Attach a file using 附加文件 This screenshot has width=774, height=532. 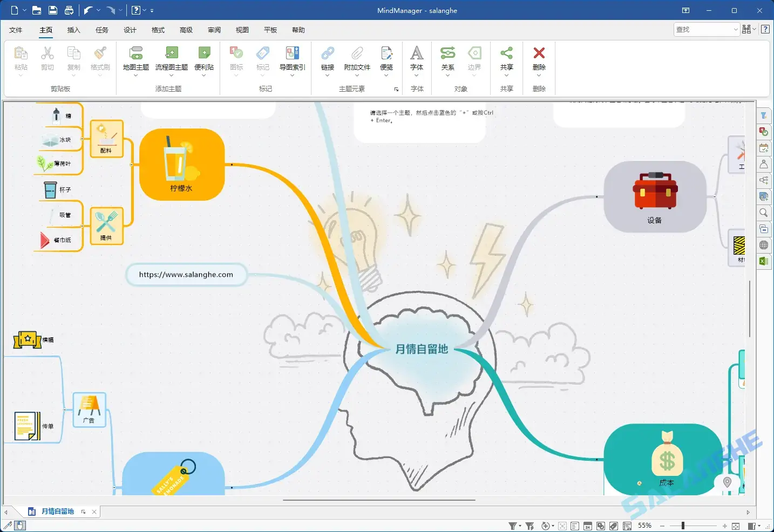[357, 59]
